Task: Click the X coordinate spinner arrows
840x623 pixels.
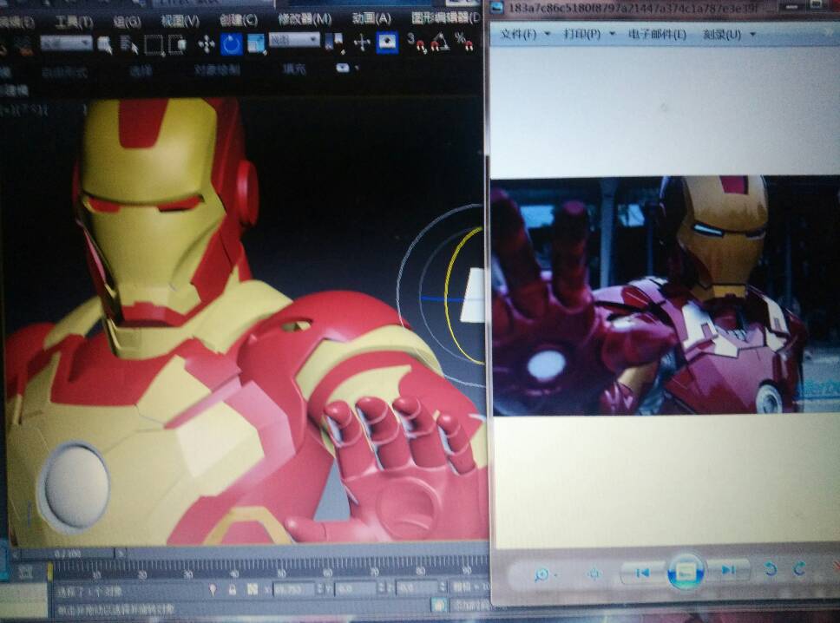Action: click(x=320, y=588)
